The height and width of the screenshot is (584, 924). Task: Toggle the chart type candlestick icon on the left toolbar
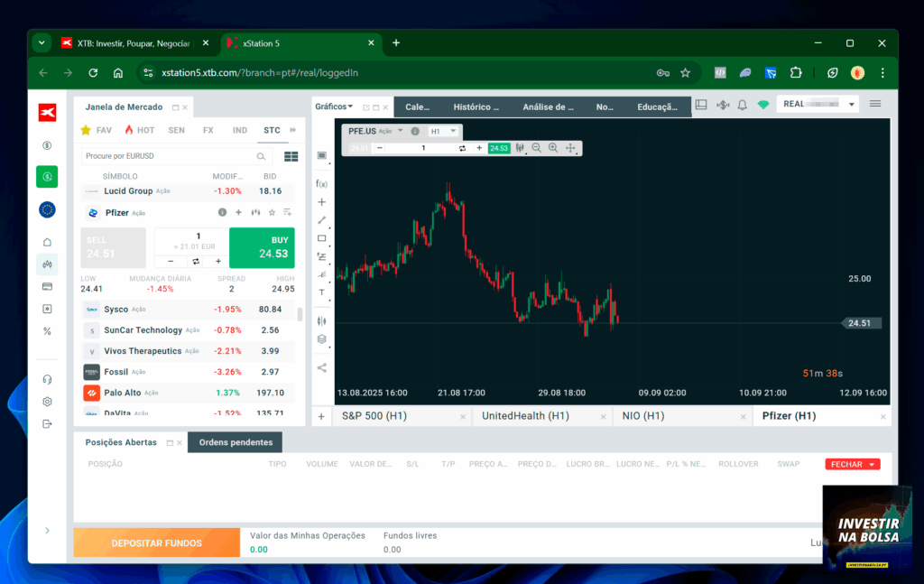pos(322,320)
